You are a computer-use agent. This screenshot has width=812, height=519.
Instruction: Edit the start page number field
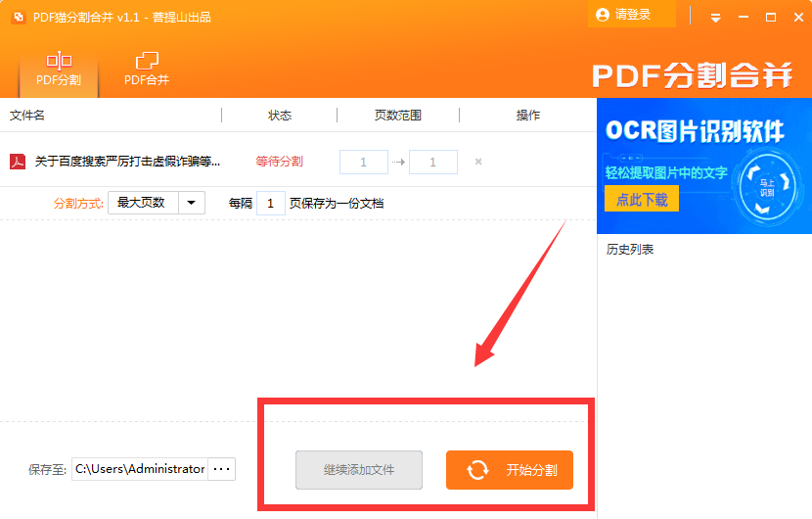pos(364,163)
